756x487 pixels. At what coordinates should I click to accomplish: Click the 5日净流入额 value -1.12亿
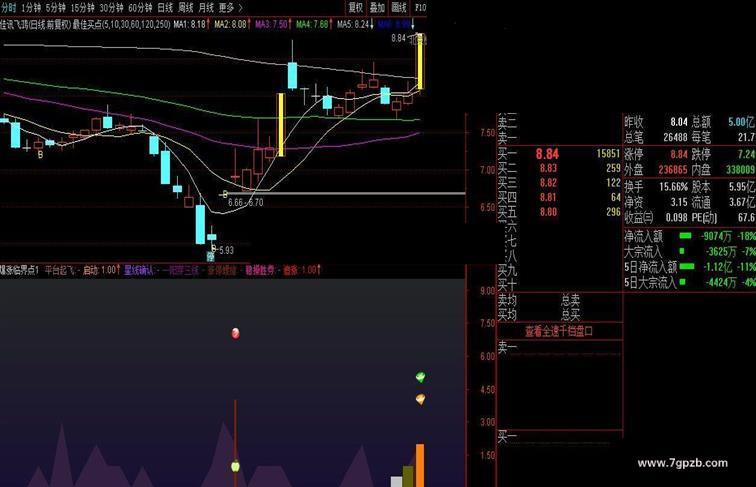[718, 267]
